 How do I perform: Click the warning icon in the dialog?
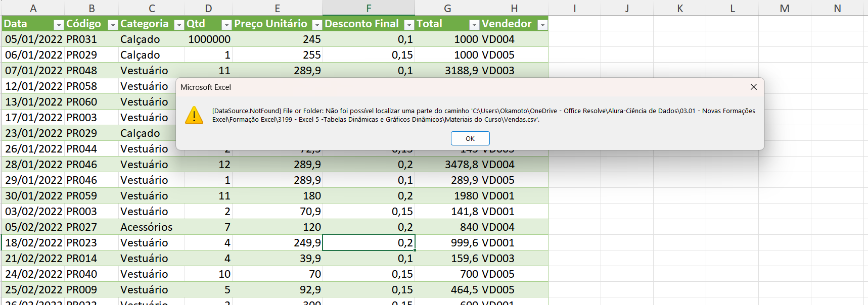[x=194, y=116]
